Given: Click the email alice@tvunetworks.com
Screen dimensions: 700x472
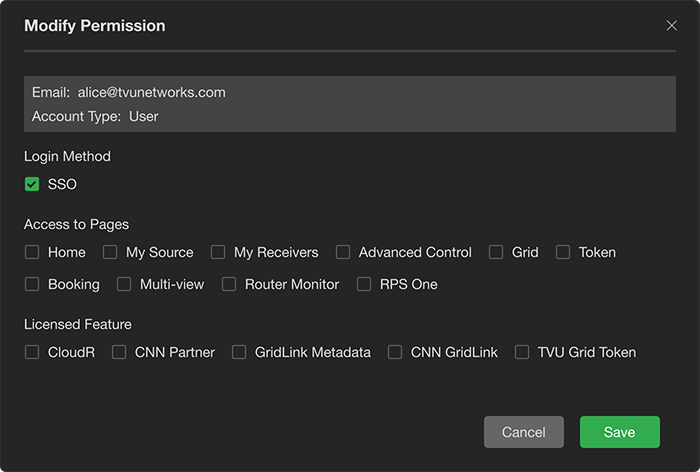Looking at the screenshot, I should click(151, 92).
